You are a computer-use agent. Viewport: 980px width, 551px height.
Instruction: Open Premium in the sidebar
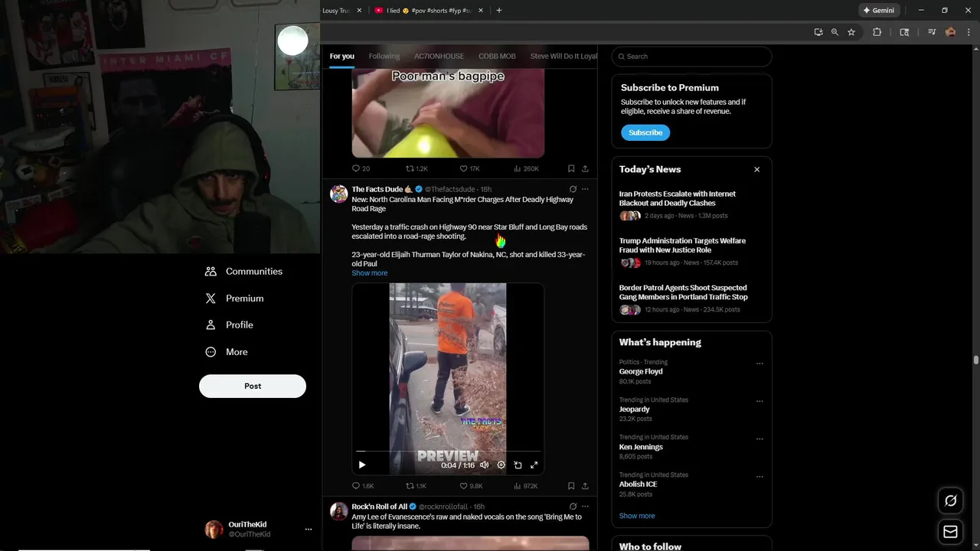coord(235,298)
